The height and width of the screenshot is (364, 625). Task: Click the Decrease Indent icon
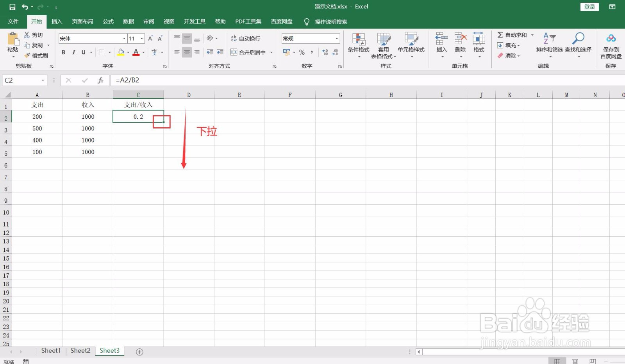click(x=210, y=52)
